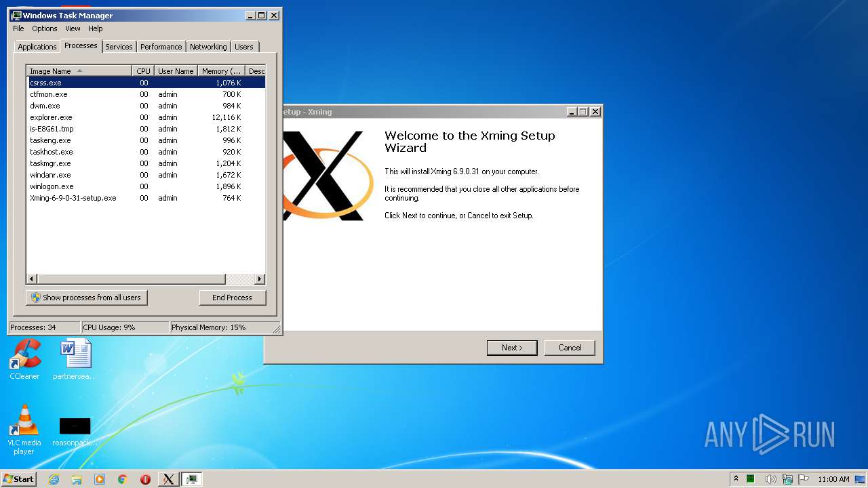Click Task Manager title bar icon

[x=16, y=15]
